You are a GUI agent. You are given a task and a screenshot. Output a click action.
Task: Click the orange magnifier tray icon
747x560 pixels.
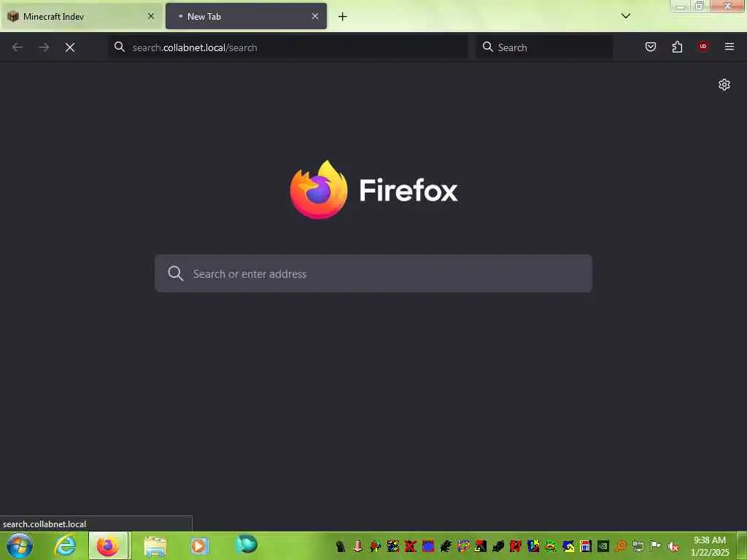click(621, 546)
